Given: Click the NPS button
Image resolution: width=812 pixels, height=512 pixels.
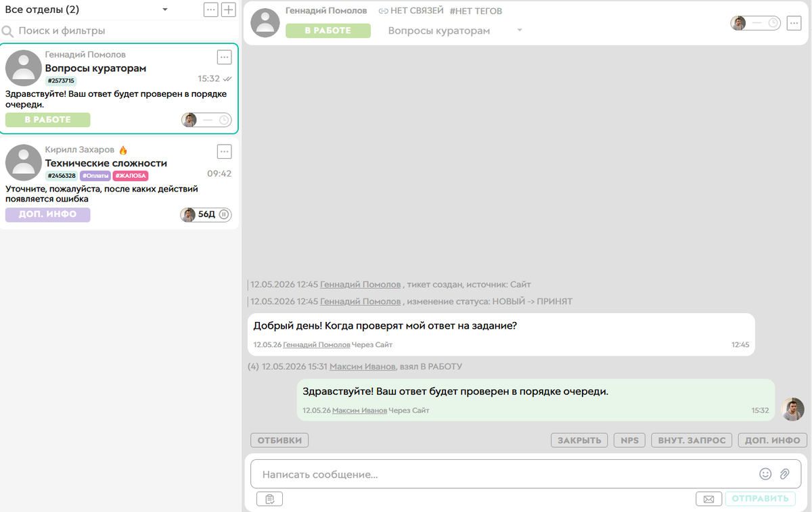Looking at the screenshot, I should (x=629, y=440).
